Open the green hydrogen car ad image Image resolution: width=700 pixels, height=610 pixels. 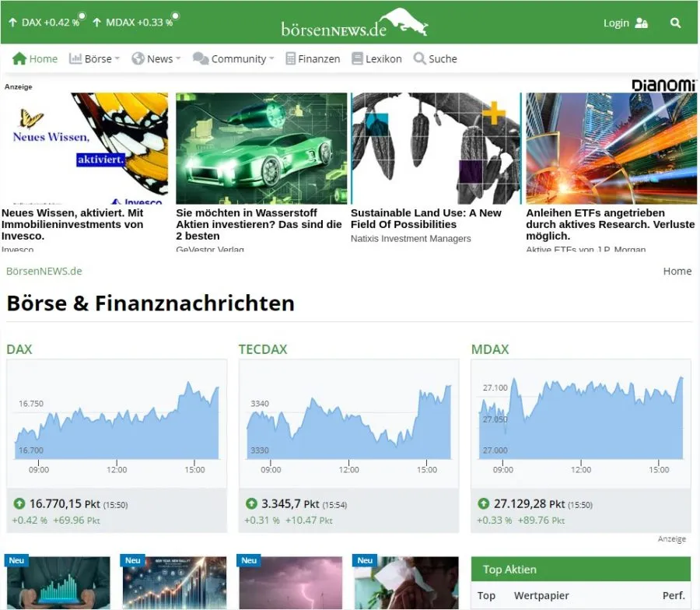261,149
